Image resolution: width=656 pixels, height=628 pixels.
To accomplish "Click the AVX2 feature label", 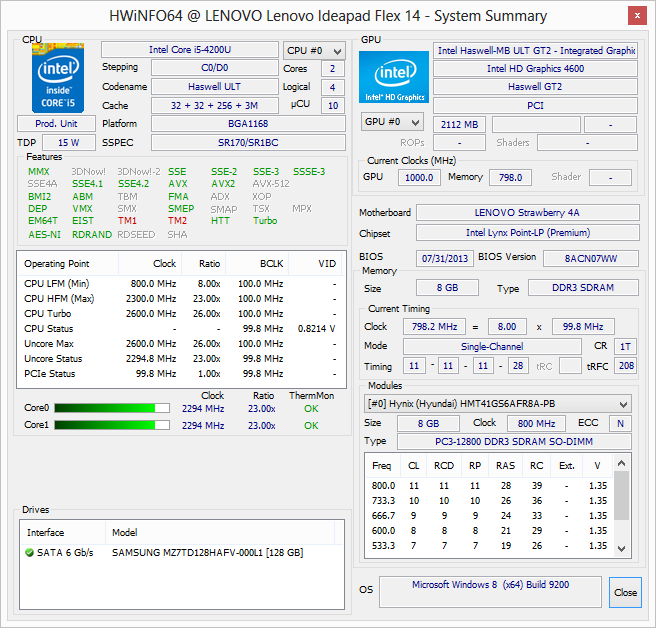I will tap(223, 184).
